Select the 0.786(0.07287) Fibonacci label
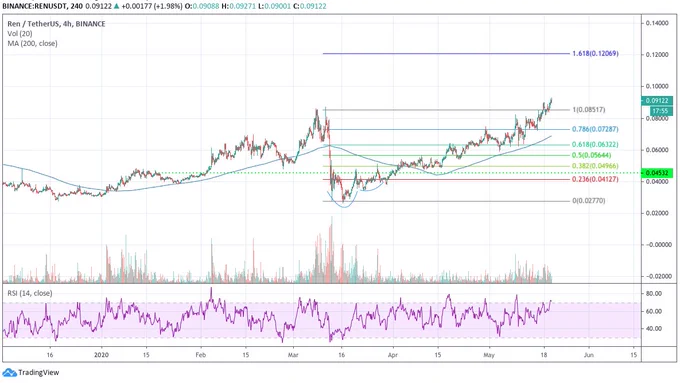This screenshot has width=680, height=383. [595, 129]
